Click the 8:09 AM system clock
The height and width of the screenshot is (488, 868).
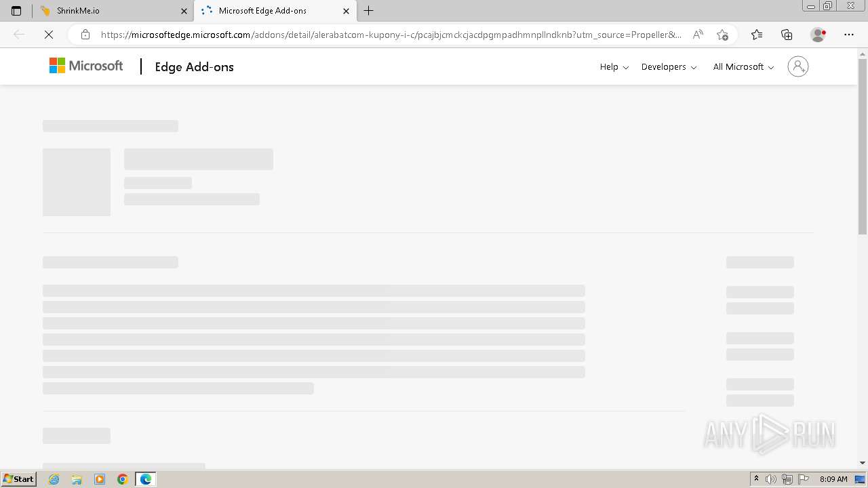click(x=833, y=479)
